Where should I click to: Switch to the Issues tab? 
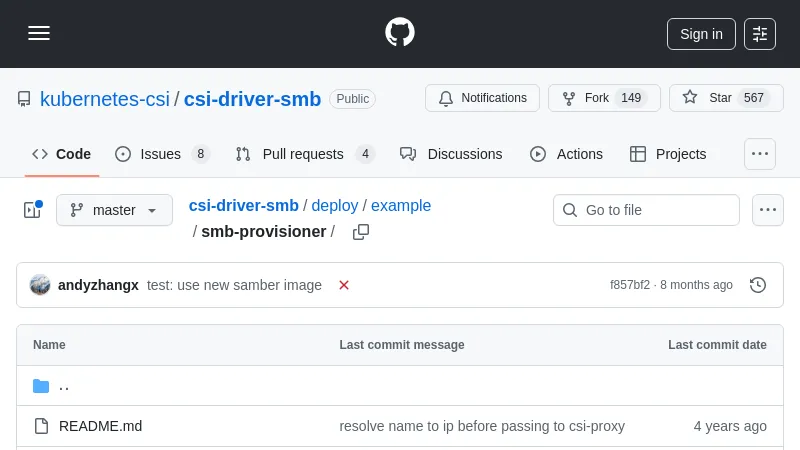pyautogui.click(x=162, y=154)
